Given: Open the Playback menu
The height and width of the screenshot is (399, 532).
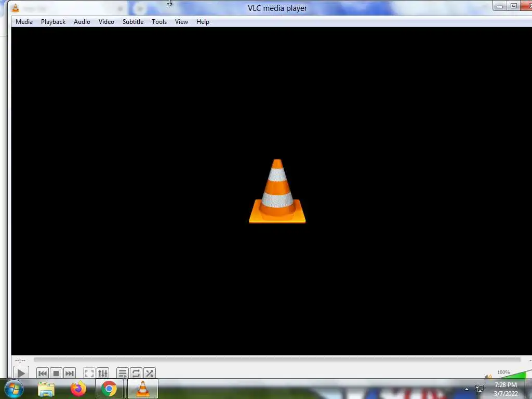Looking at the screenshot, I should coord(54,22).
